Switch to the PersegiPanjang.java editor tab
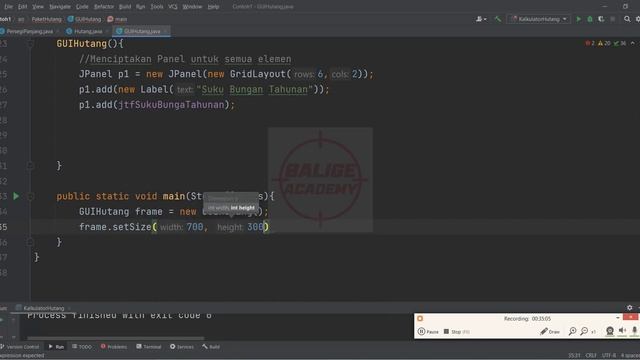 (x=27, y=31)
